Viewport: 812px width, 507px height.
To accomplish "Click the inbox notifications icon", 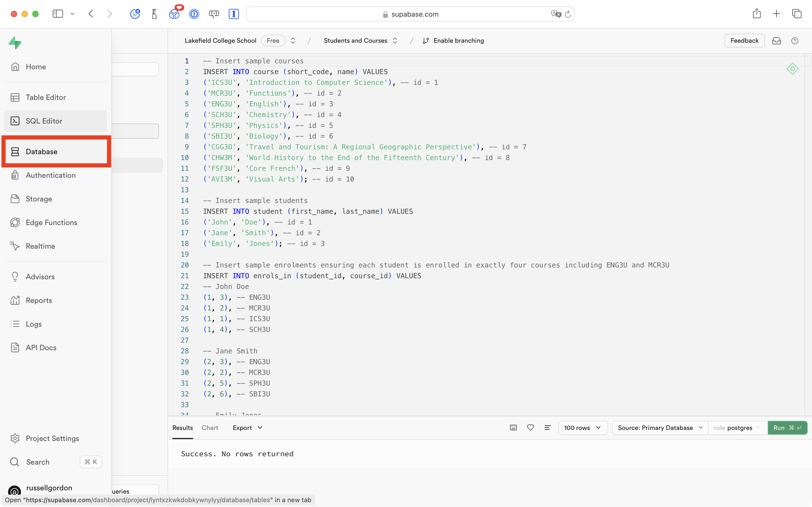I will (x=777, y=41).
